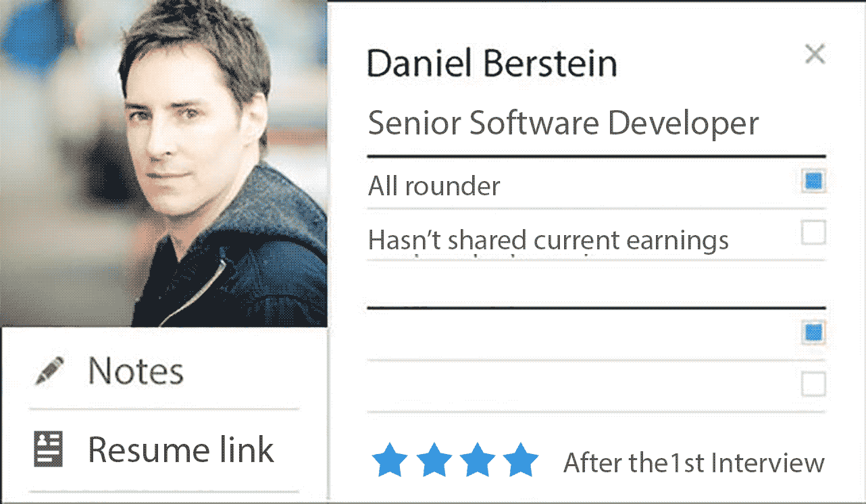Select the All rounder note text
866x504 pixels.
(434, 186)
